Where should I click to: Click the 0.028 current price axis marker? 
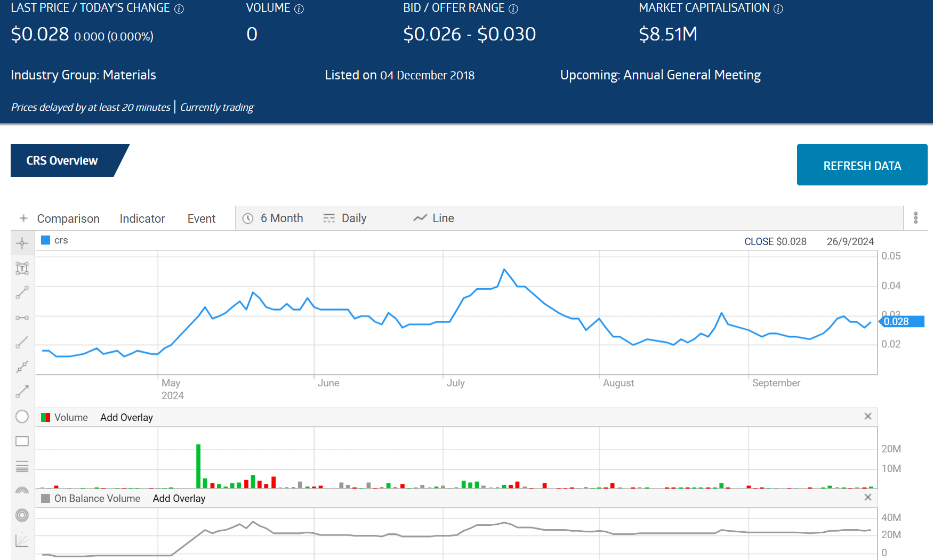(902, 321)
